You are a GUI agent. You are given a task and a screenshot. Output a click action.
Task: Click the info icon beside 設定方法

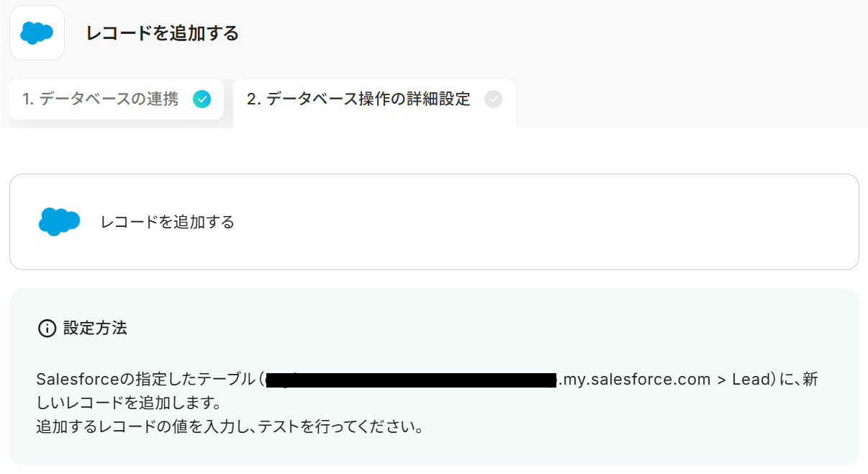coord(47,328)
